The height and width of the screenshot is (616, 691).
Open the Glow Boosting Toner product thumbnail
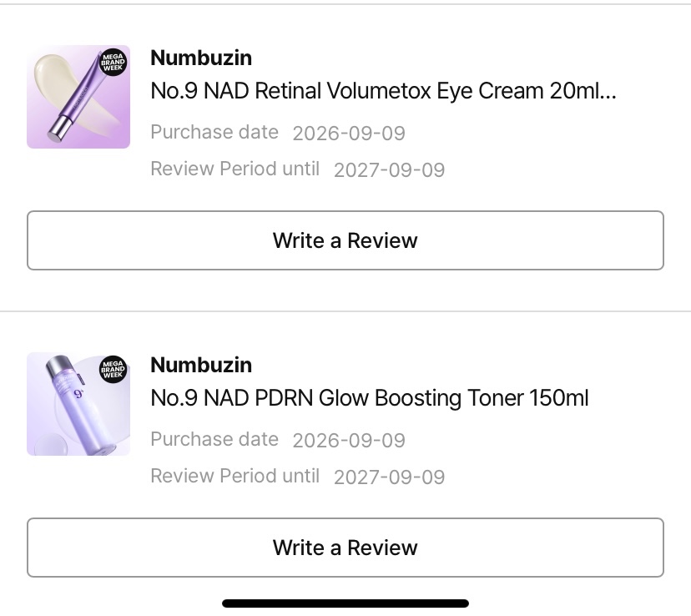click(x=78, y=404)
